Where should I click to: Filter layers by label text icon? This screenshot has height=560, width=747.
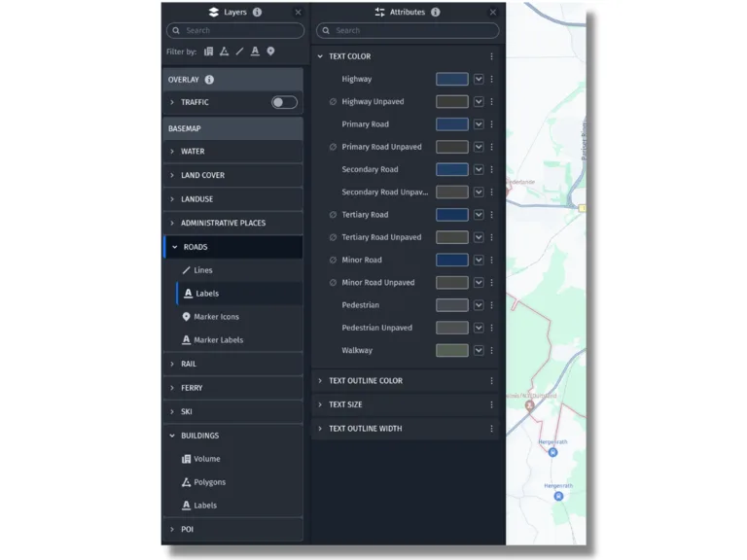pos(256,52)
